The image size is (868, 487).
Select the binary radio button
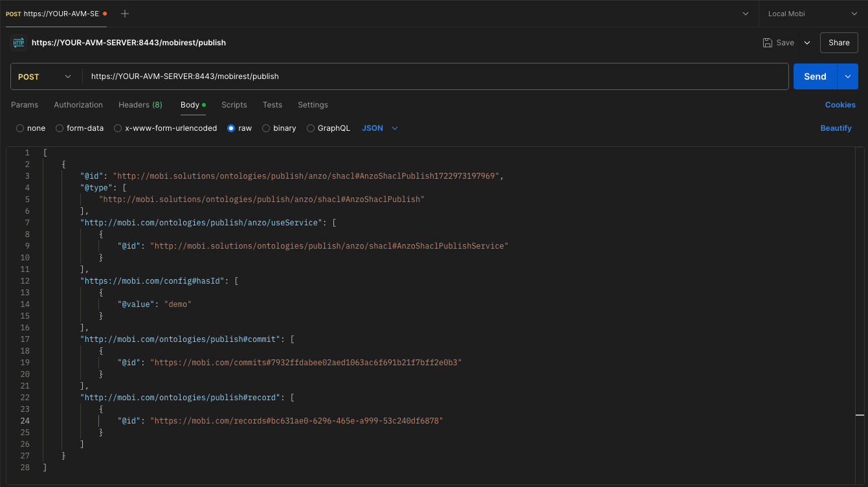coord(266,128)
